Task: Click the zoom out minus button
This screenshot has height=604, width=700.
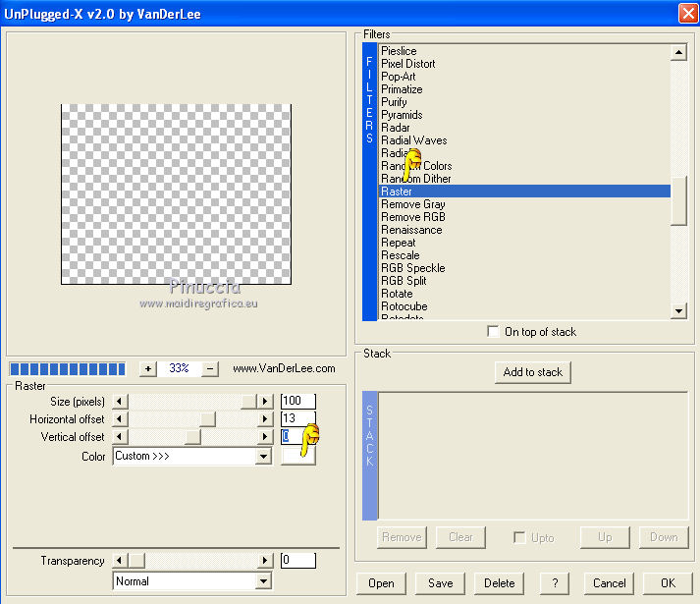Action: click(209, 369)
